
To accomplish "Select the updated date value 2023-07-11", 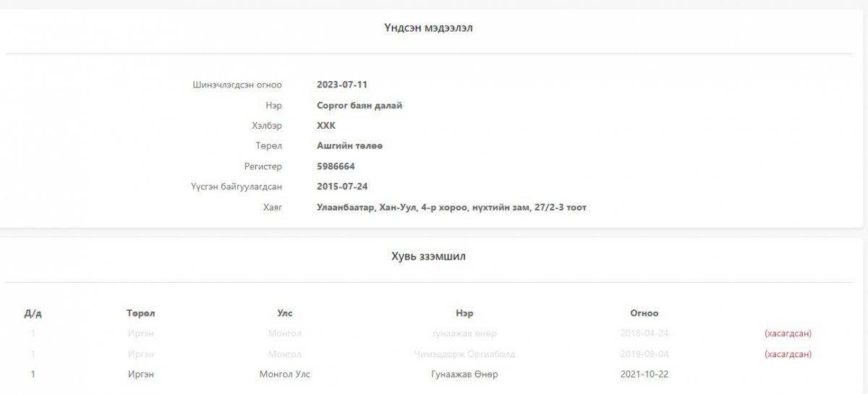I will 341,85.
